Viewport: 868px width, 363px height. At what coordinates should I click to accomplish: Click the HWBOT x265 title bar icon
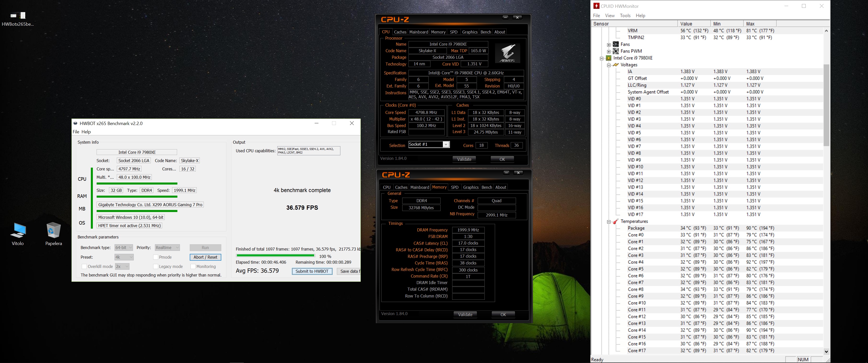[x=75, y=123]
